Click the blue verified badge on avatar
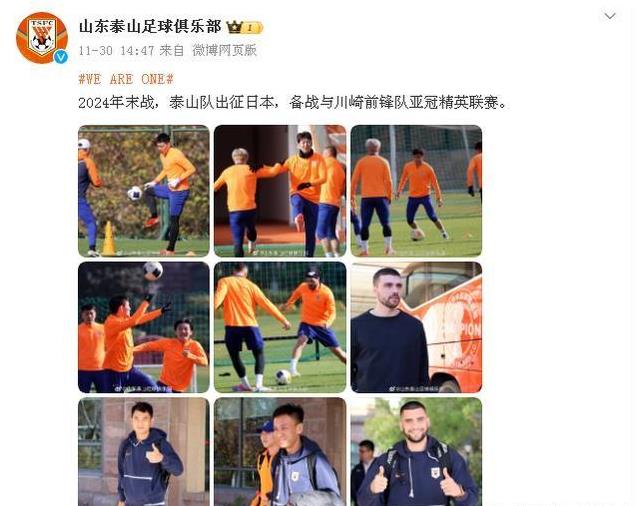Screen dimensions: 636x506 [61, 57]
